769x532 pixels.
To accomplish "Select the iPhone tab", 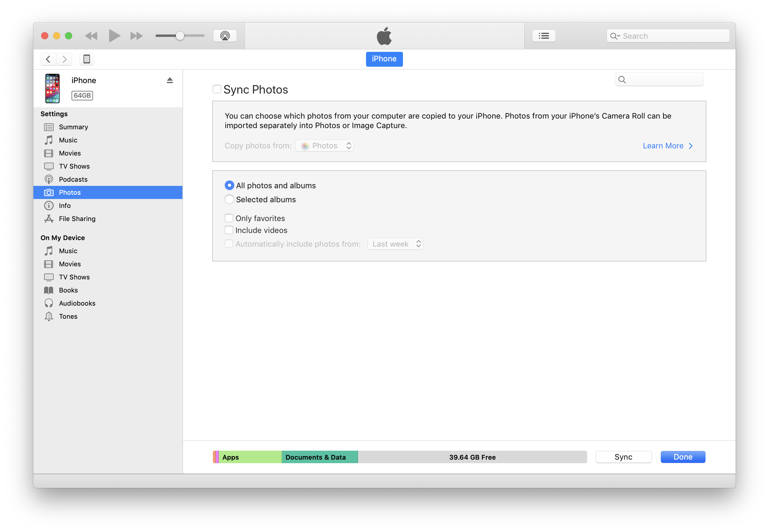I will point(384,59).
